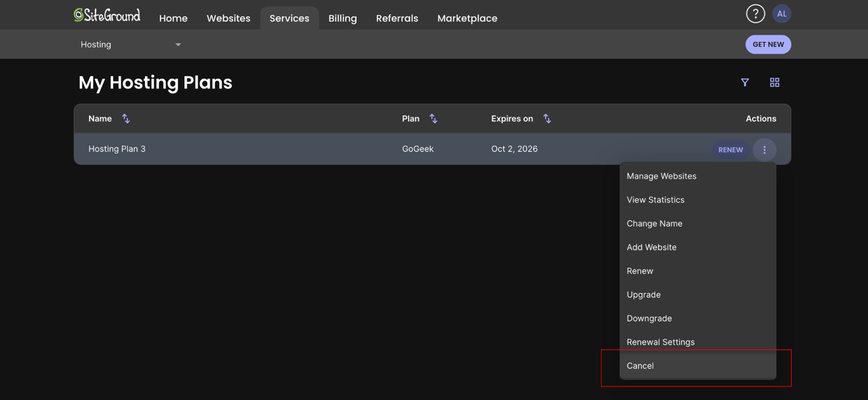Select the Services tab
Screen dimensions: 868x400
[289, 18]
